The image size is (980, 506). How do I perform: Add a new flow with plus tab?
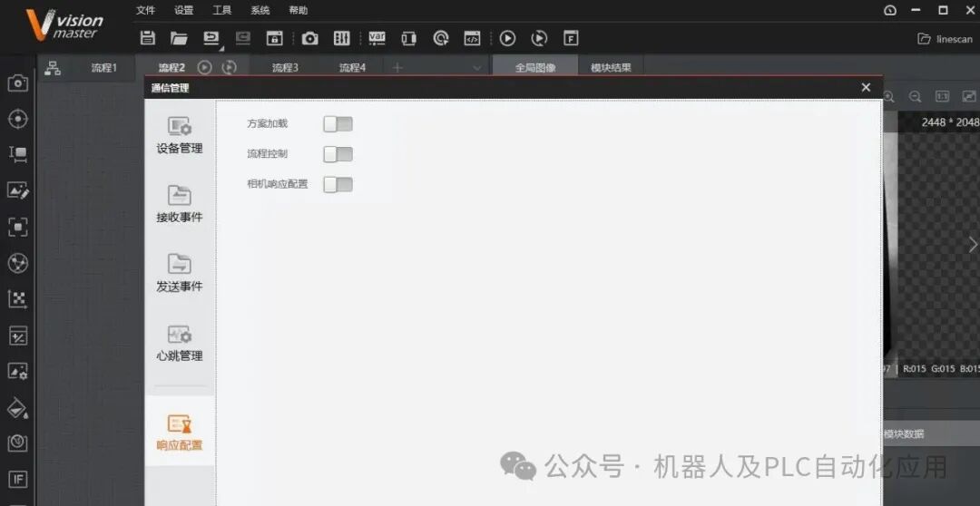[x=397, y=67]
